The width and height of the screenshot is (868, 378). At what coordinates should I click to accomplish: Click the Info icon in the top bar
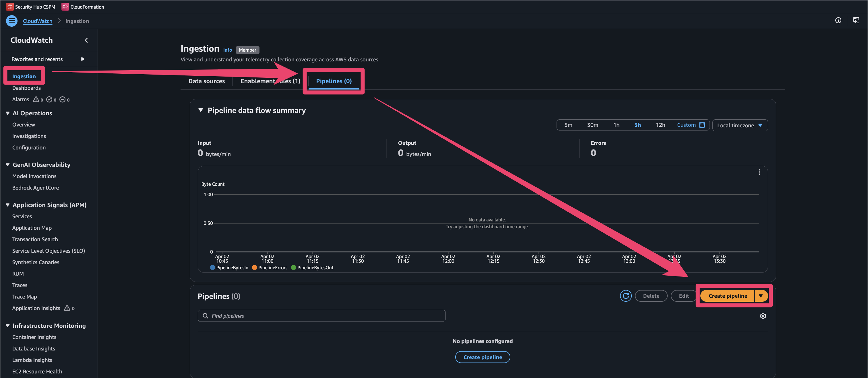[x=838, y=21]
